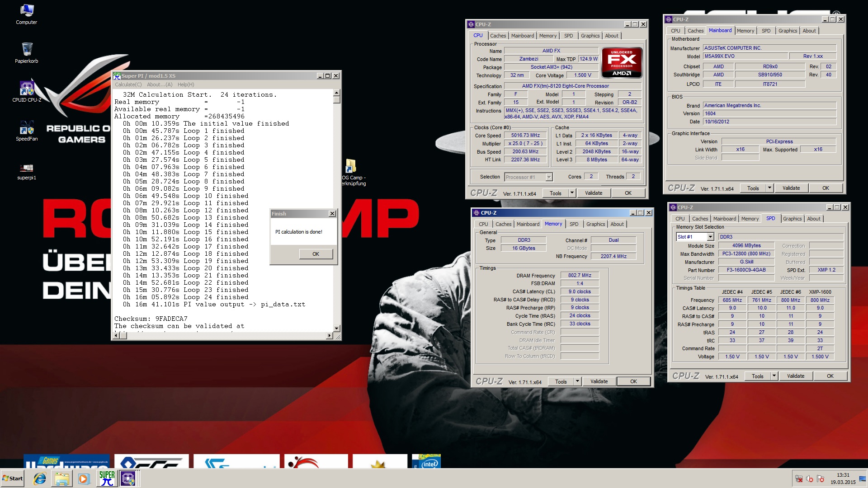Click the Super PI scrollbar up arrow
Screen dimensions: 868x488
[x=336, y=92]
